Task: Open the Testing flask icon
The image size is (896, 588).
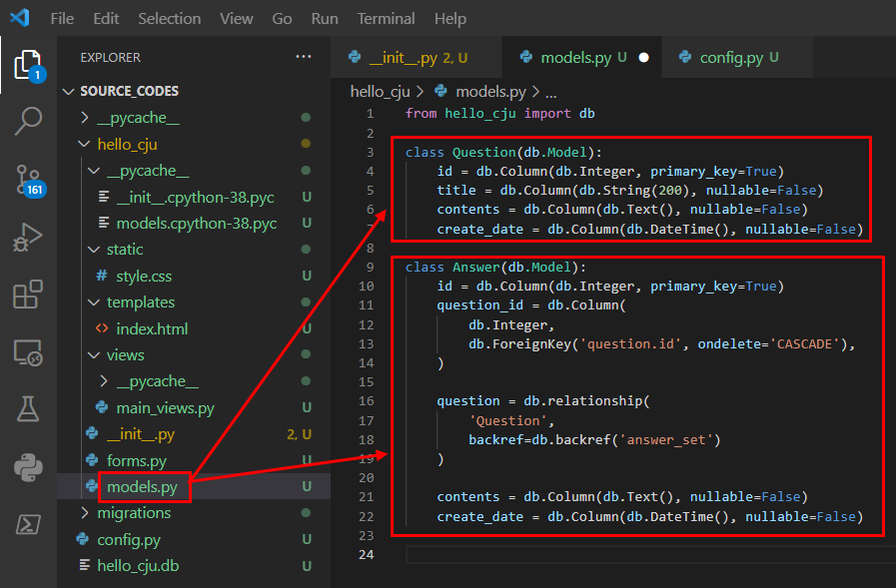Action: 28,408
